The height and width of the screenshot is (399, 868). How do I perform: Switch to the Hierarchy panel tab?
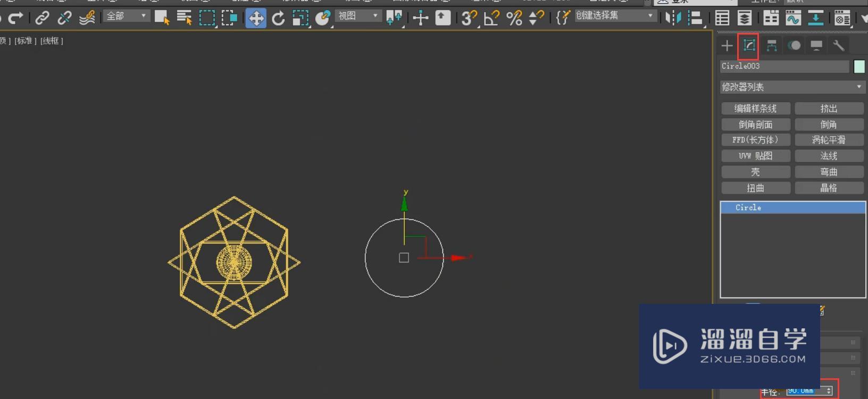click(772, 46)
